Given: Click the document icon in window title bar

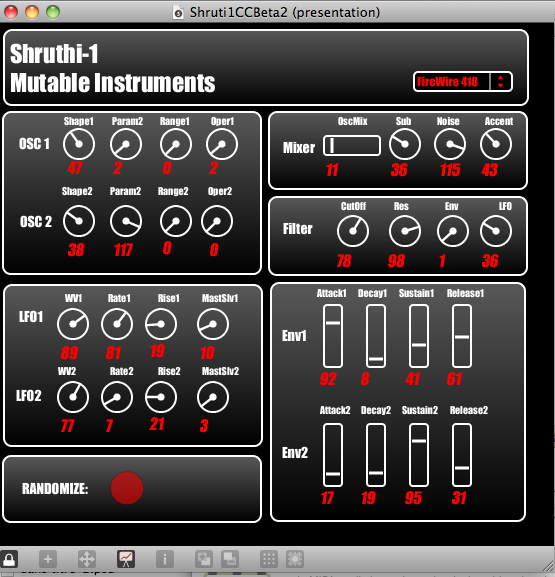Looking at the screenshot, I should [x=178, y=13].
